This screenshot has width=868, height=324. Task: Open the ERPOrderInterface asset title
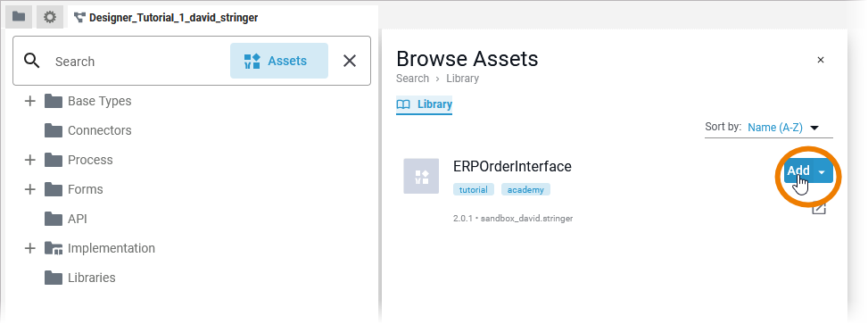coord(512,166)
